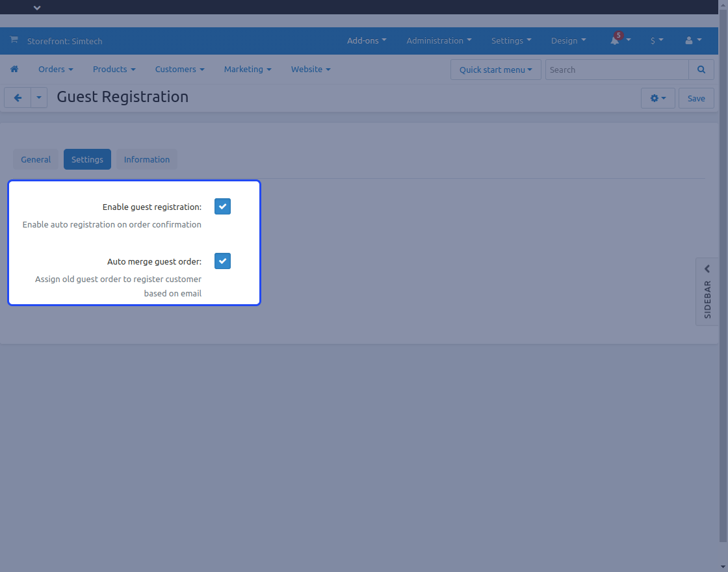Click 'Auto merge guest order:' label

tap(154, 262)
